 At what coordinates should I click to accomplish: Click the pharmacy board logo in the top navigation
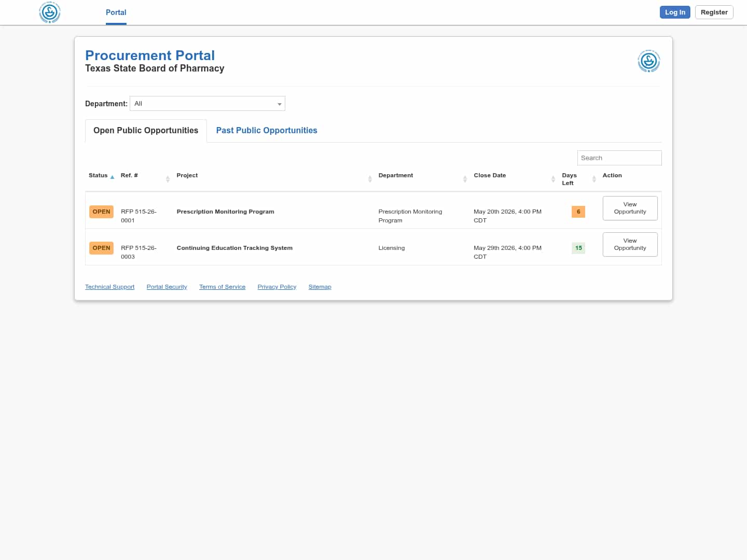click(x=50, y=12)
